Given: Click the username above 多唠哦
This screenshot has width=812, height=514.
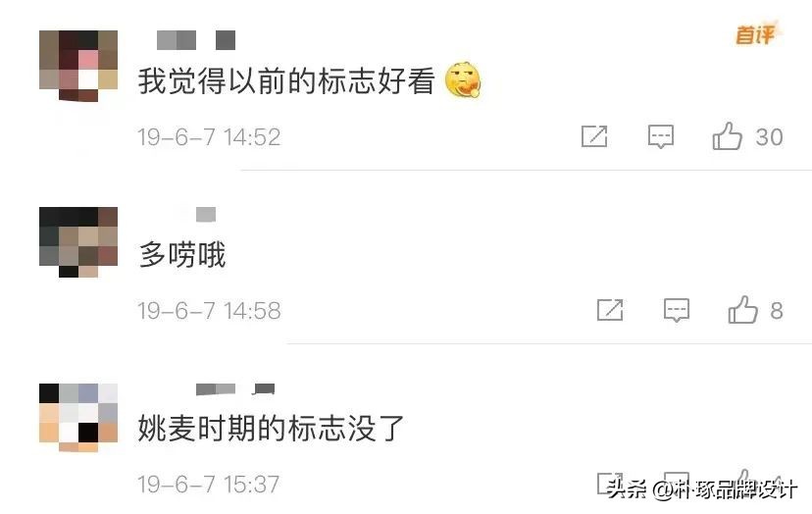Looking at the screenshot, I should (206, 214).
